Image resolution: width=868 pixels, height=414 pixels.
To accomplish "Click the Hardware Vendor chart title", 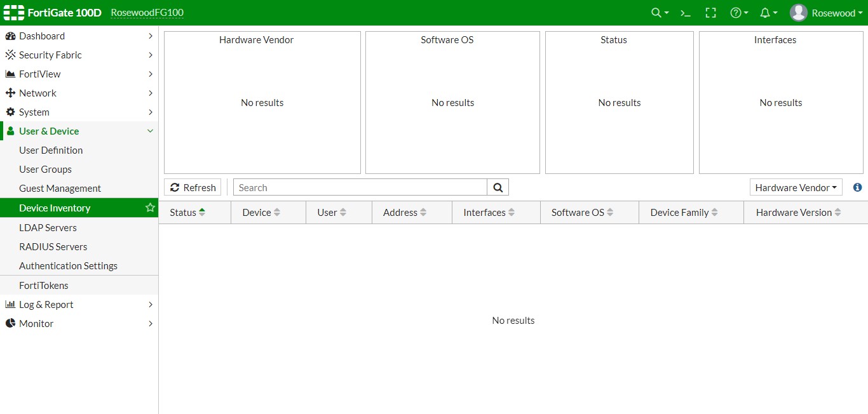I will coord(257,40).
